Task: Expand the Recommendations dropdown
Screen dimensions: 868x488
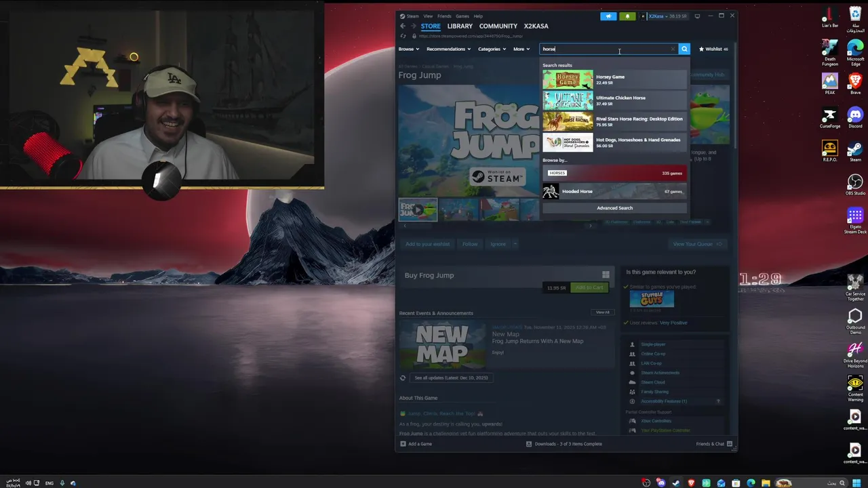Action: point(448,49)
